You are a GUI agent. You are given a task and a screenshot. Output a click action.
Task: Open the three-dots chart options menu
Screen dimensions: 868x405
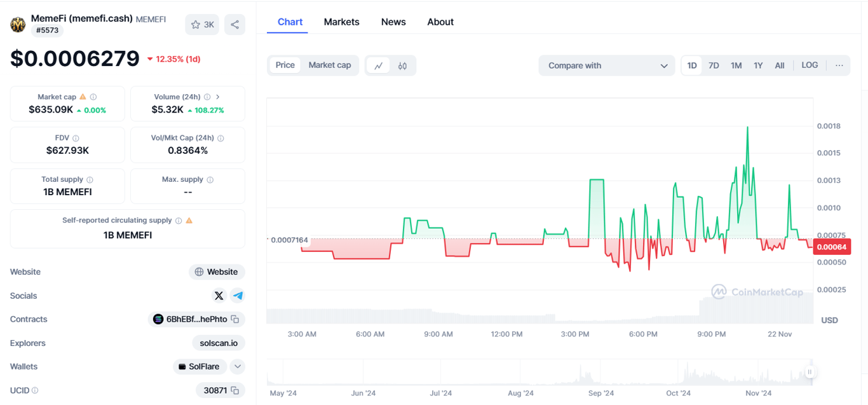[x=839, y=65]
